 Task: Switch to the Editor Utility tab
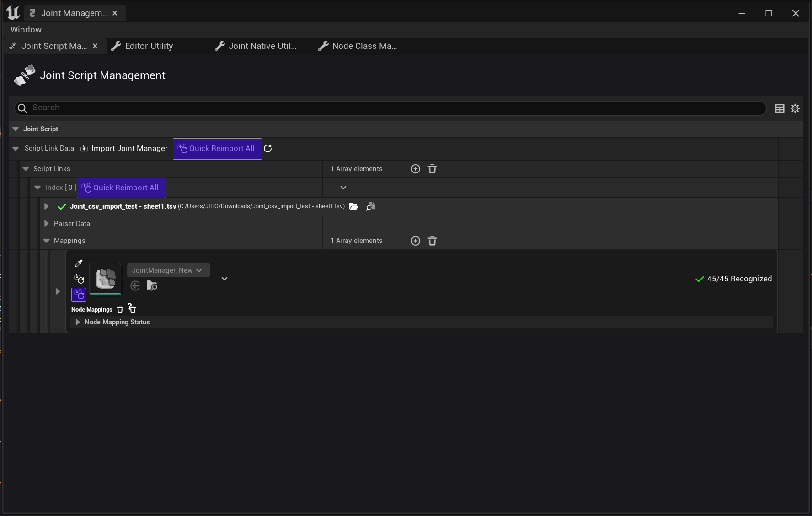coord(149,46)
